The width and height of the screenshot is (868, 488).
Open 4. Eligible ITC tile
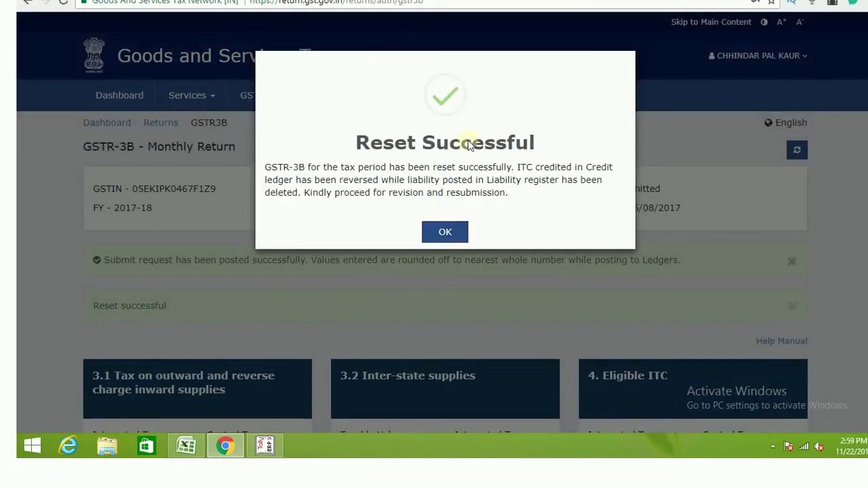point(692,388)
